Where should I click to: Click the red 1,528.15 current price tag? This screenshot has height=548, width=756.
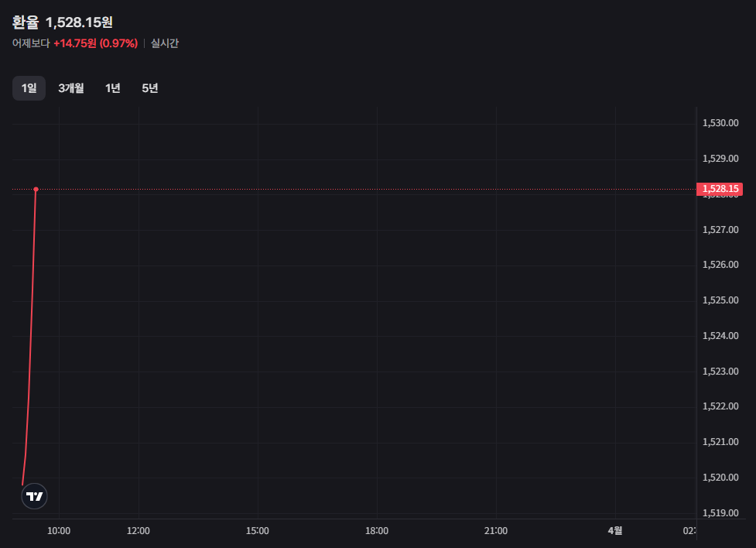pos(720,189)
